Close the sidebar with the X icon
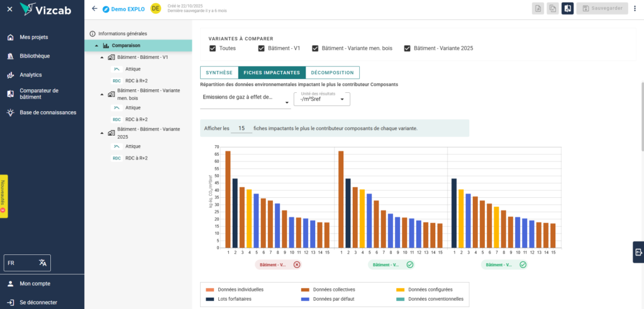The width and height of the screenshot is (644, 309). click(9, 9)
